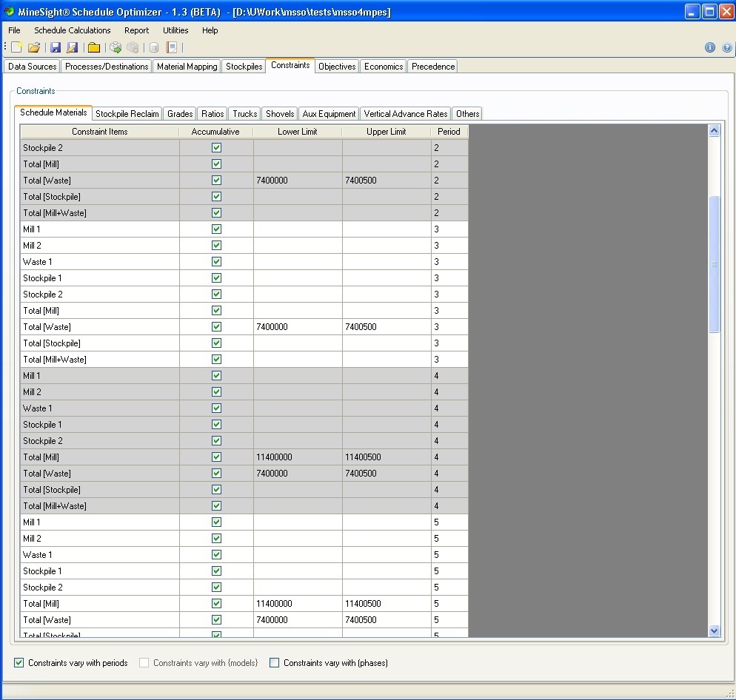The height and width of the screenshot is (700, 736).
Task: Open the Aux Equipment sub-tab
Action: pyautogui.click(x=329, y=113)
